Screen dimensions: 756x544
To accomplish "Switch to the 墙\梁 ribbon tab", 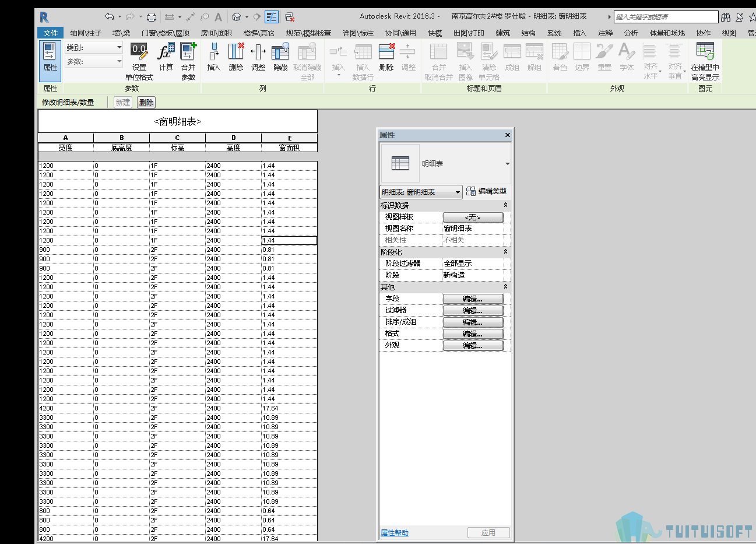I will point(121,33).
